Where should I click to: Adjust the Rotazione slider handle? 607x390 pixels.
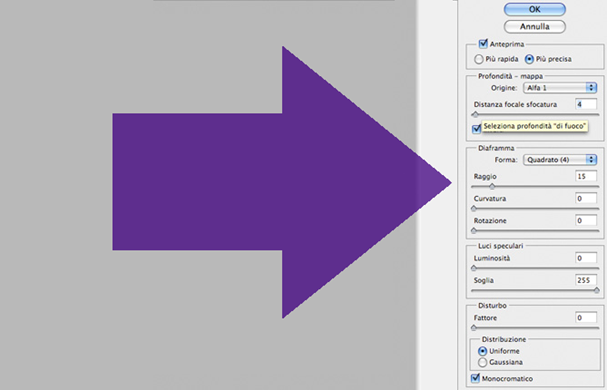click(474, 231)
